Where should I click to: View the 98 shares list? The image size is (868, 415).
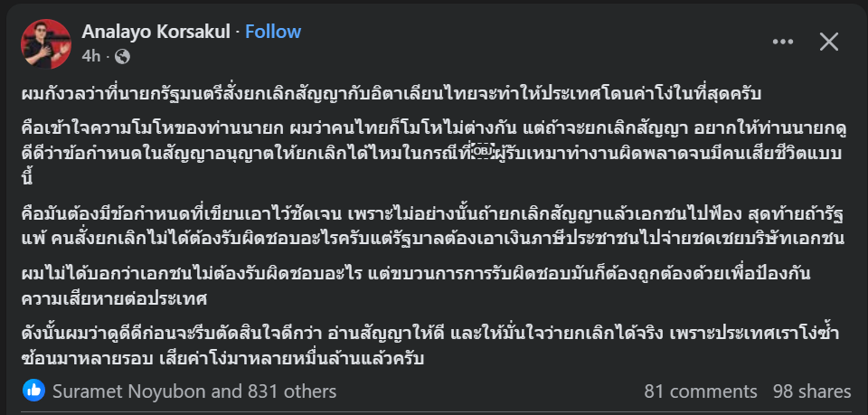pos(812,391)
